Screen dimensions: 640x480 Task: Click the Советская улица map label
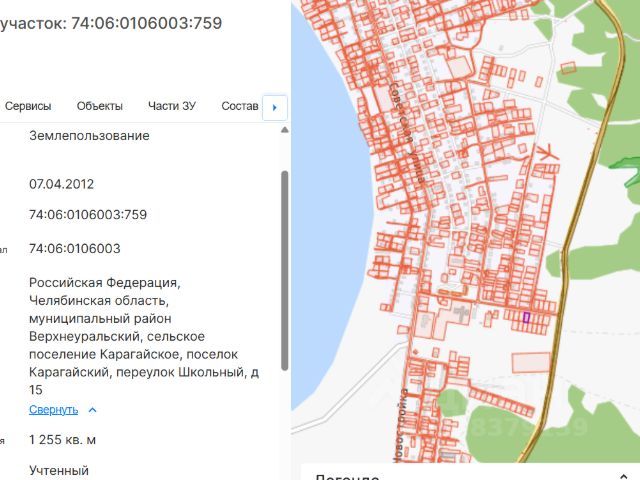coord(407,133)
